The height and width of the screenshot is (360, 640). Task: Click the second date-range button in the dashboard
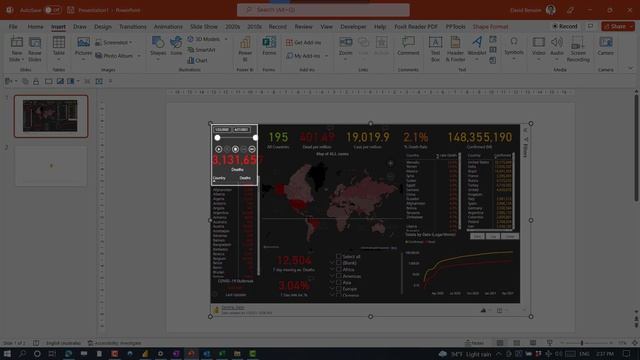click(493, 236)
